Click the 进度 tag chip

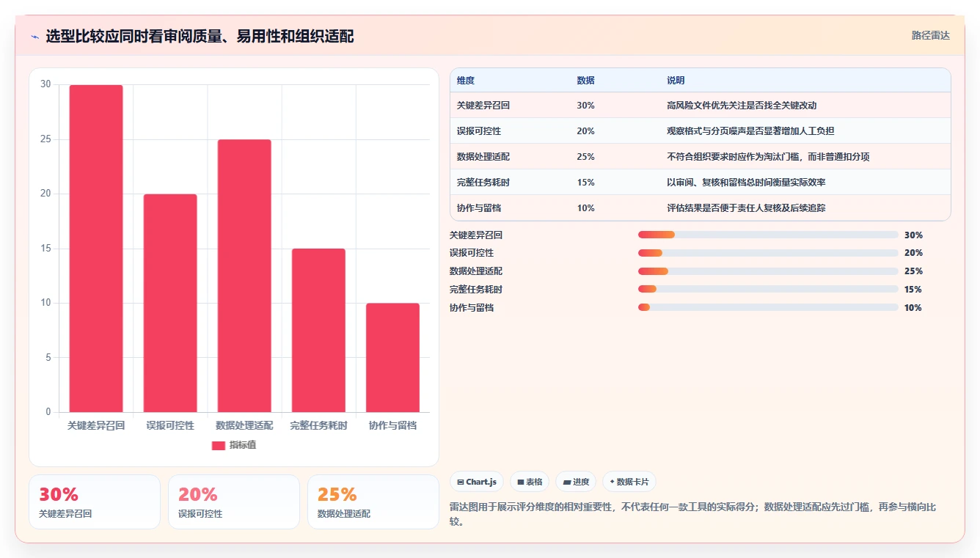[x=576, y=482]
